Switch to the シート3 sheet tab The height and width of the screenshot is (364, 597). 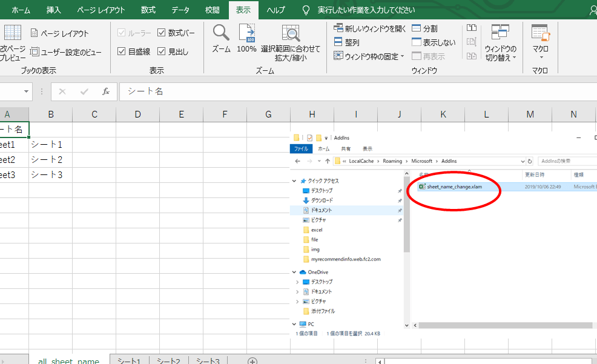[x=208, y=360]
